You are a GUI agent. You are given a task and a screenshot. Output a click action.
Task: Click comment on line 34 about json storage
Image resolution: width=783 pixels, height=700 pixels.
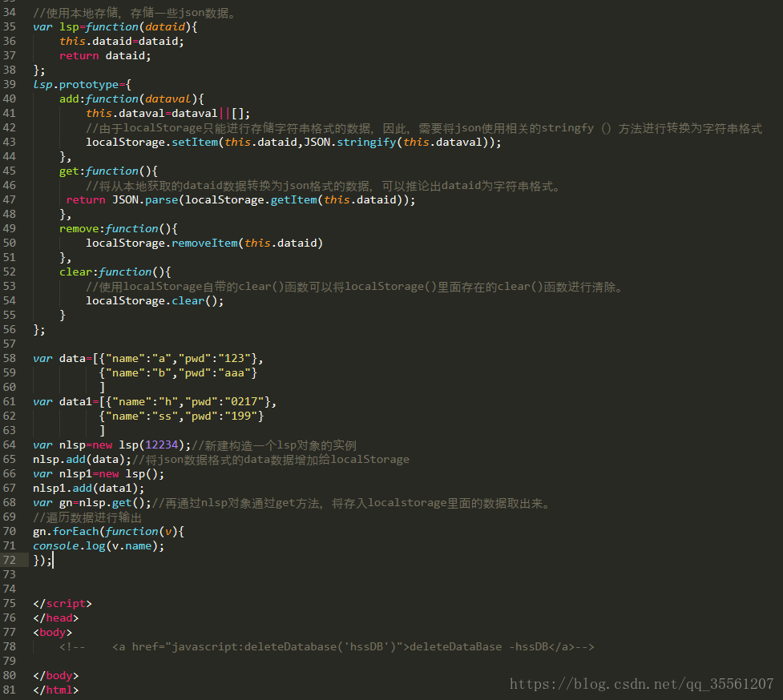(135, 13)
